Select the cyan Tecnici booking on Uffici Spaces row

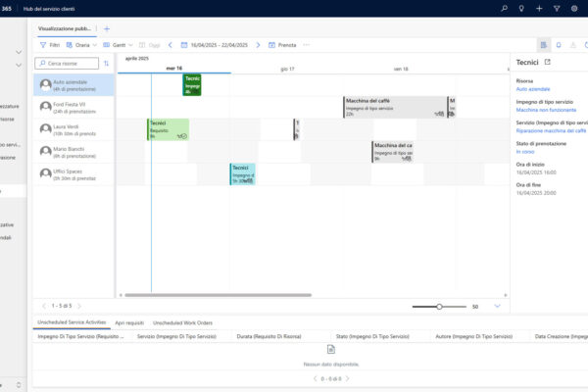[243, 174]
